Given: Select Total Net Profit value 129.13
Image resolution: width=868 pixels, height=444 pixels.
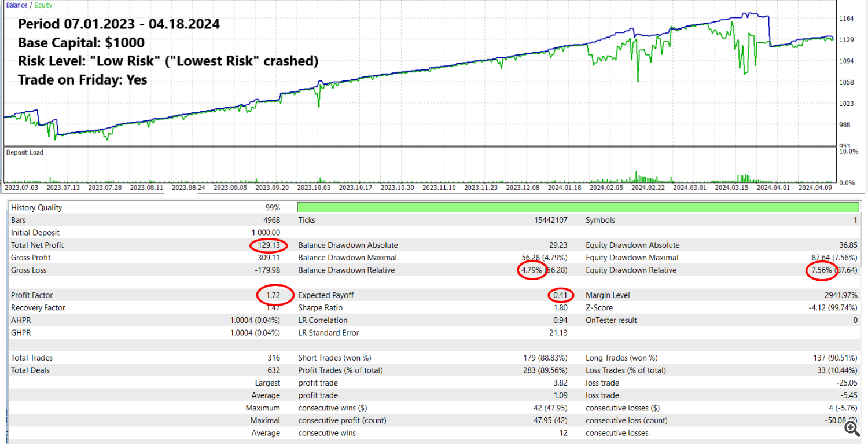Looking at the screenshot, I should pos(269,245).
